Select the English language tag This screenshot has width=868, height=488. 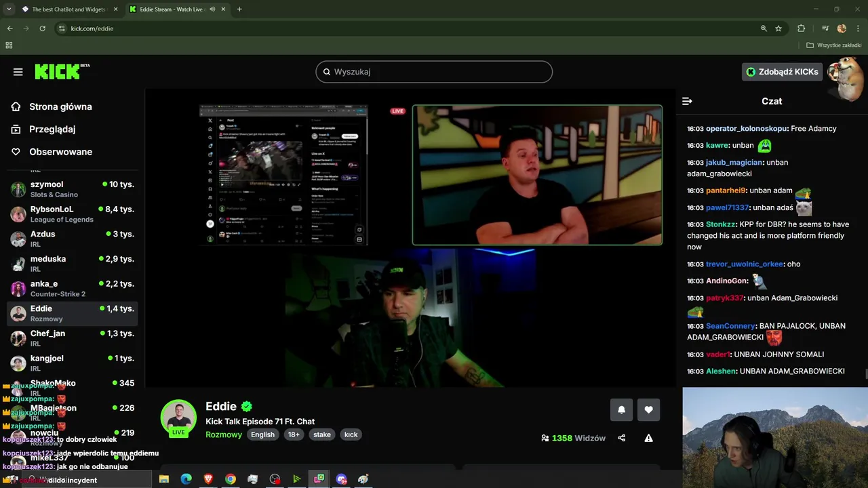262,434
